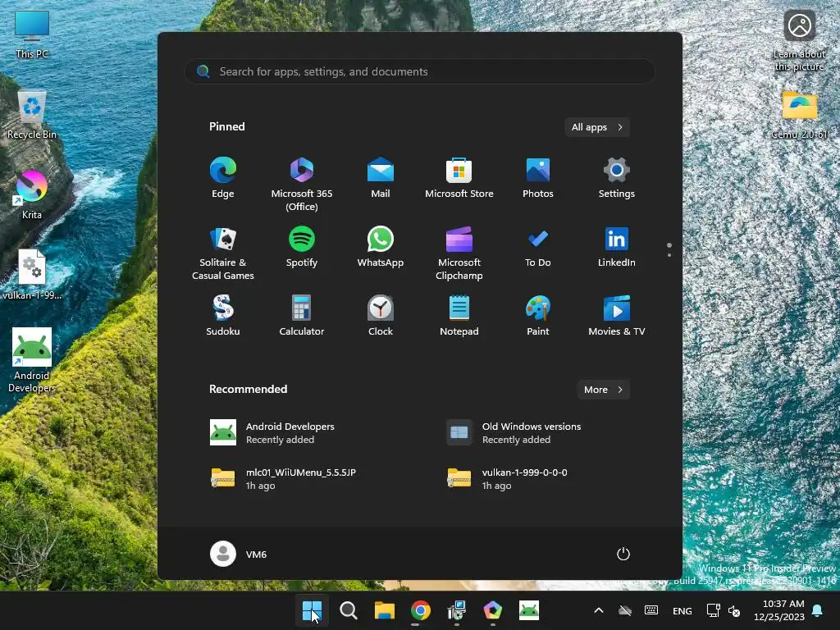Launch the Clock app

coord(381,316)
